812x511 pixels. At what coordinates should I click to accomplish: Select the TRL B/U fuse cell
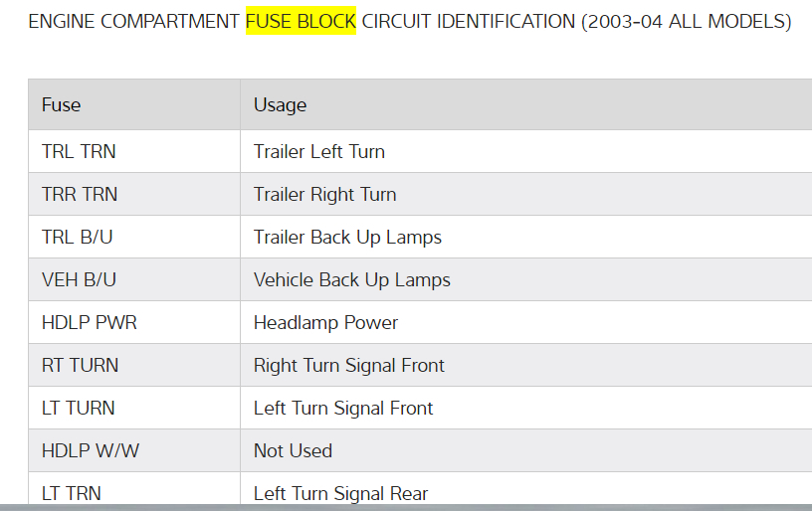pyautogui.click(x=76, y=237)
